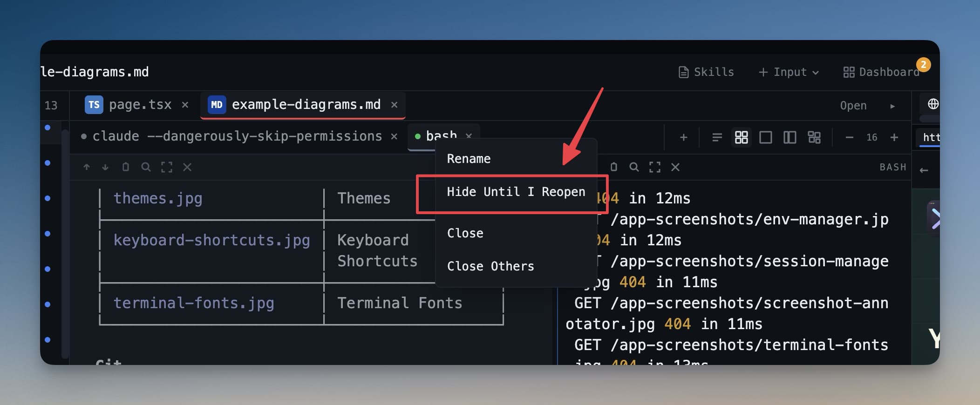Click the le-diagrams.md title text
Image resolution: width=980 pixels, height=405 pixels.
pos(95,72)
